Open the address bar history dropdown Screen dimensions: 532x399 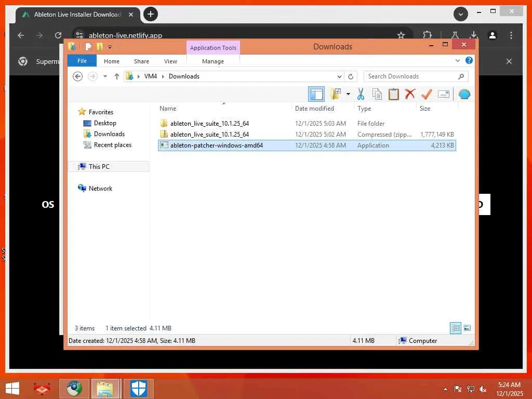tap(339, 76)
